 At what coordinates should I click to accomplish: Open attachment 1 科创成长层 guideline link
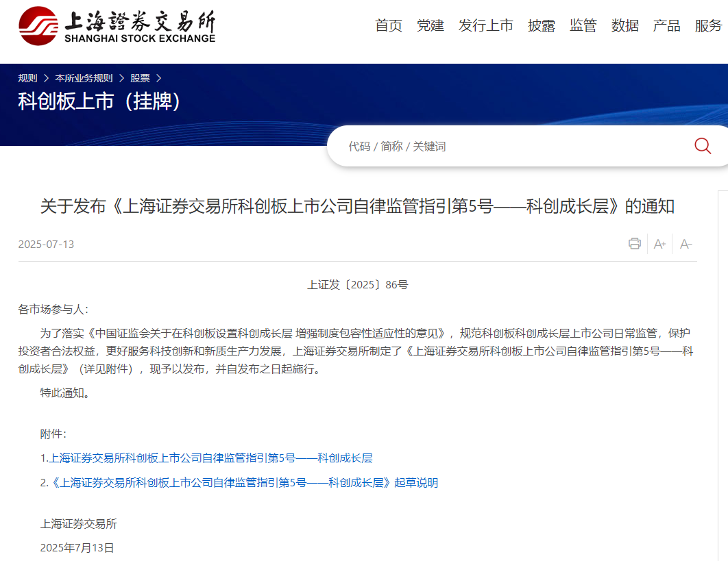[210, 458]
